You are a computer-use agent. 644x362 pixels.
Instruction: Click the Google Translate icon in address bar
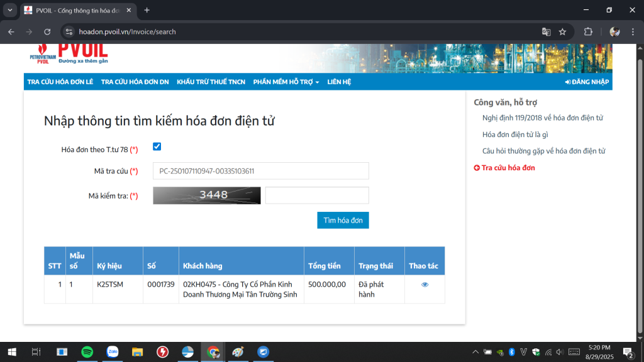pyautogui.click(x=546, y=31)
